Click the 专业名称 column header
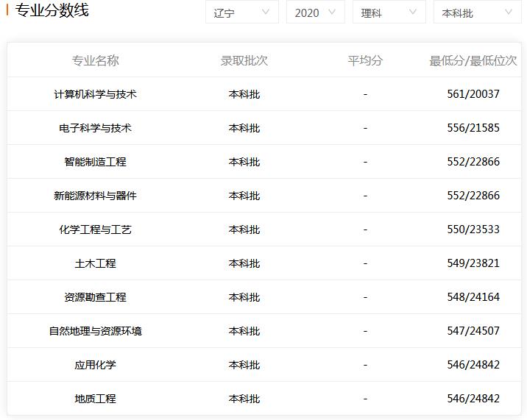The width and height of the screenshot is (527, 420). coord(96,60)
